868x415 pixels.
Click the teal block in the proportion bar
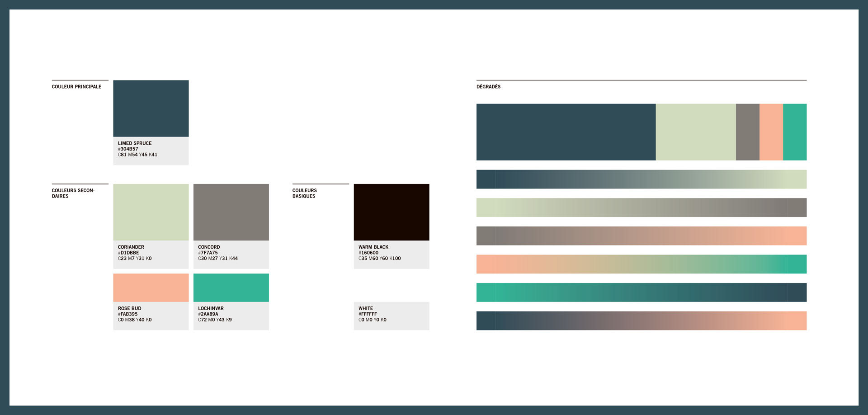(795, 132)
